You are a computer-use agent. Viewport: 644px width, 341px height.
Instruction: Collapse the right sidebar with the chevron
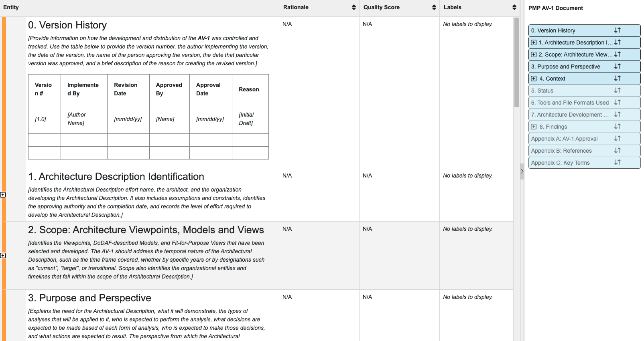pos(522,172)
